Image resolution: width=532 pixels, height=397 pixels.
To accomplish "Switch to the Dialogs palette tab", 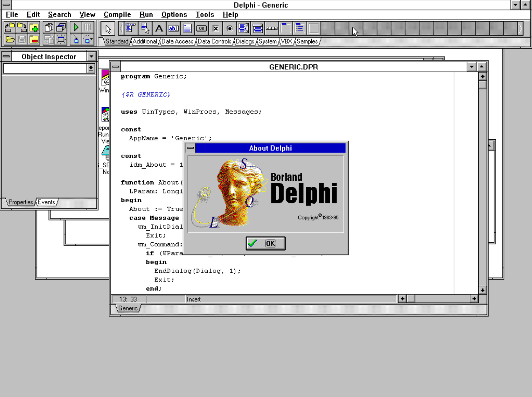I will click(245, 41).
